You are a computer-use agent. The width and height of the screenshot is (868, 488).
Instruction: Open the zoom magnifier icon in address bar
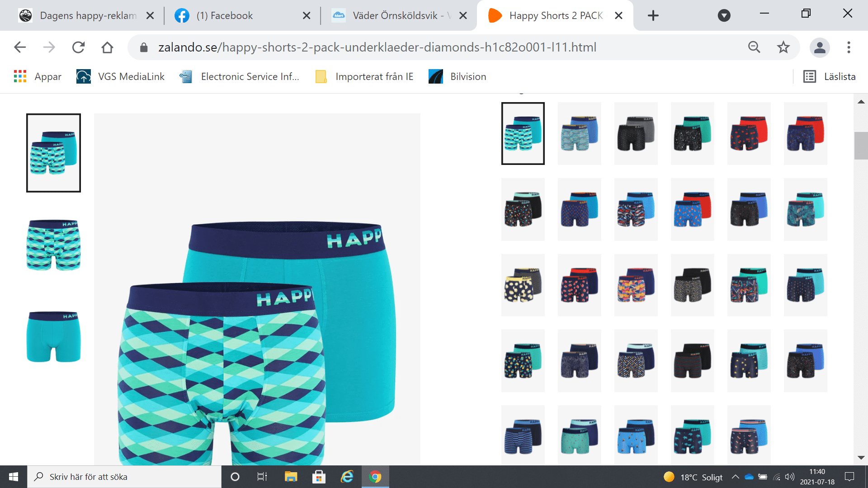click(x=754, y=47)
